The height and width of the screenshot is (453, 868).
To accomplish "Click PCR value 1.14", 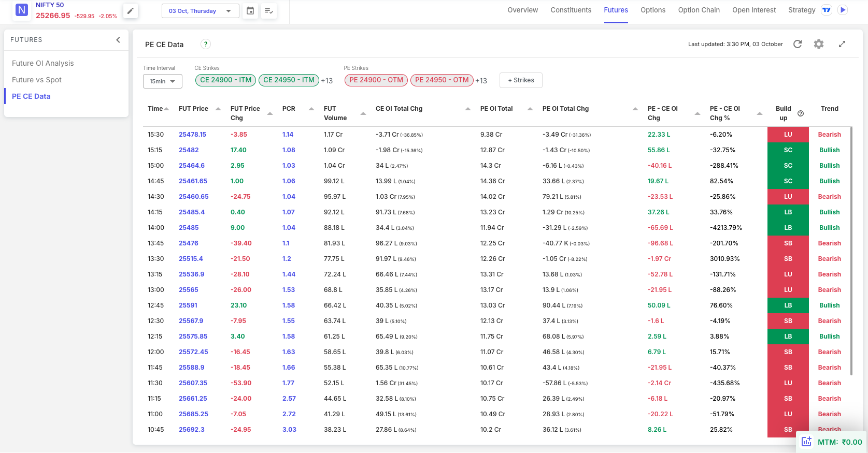I will (288, 135).
